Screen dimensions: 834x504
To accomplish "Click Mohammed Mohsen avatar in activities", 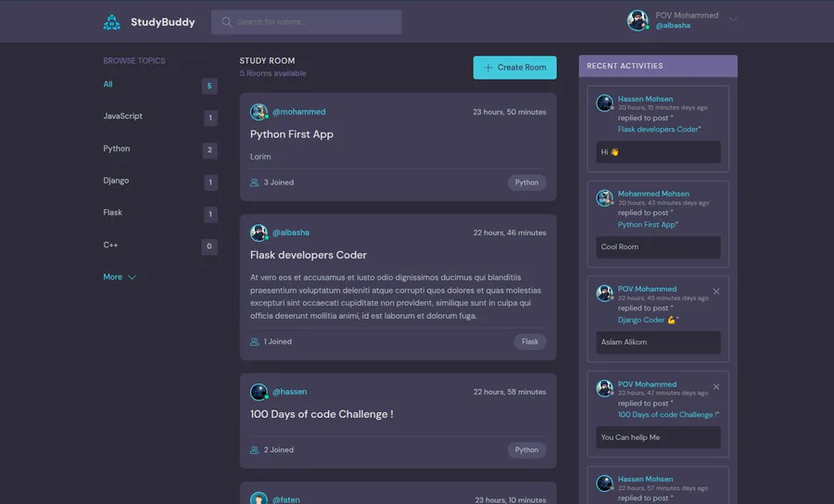I will (x=605, y=197).
